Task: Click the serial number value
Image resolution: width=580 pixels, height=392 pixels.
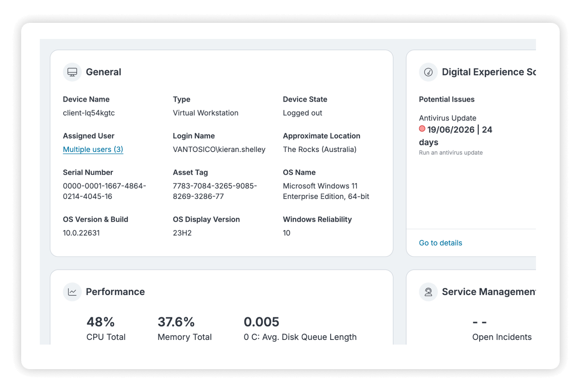Action: click(105, 191)
